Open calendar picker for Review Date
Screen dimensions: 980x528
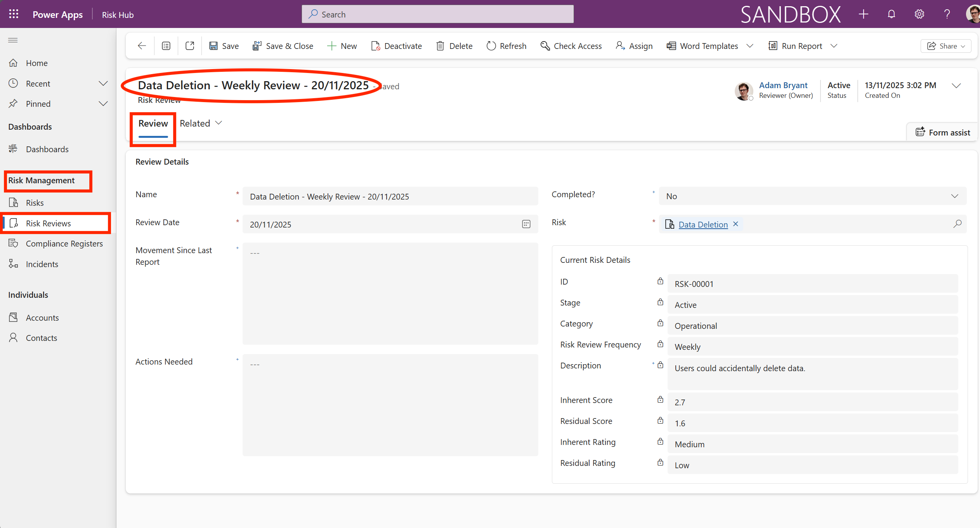click(x=526, y=224)
